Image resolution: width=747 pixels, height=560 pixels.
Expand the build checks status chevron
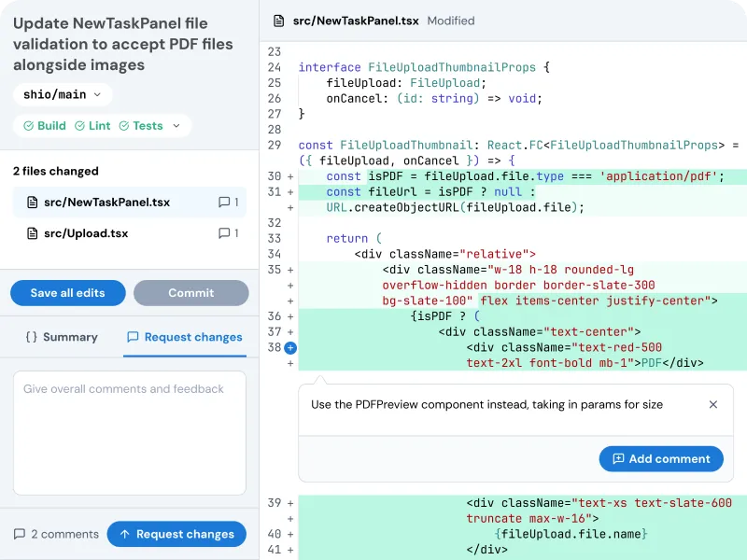[176, 126]
